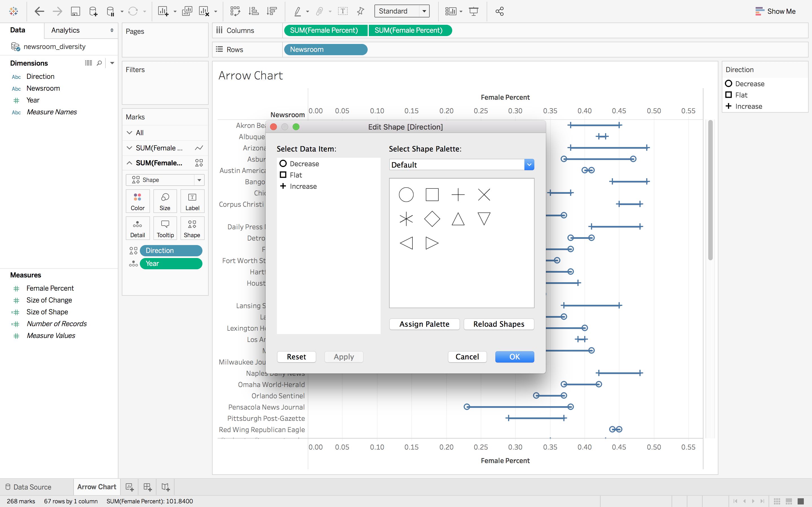Open the Color mark card
The height and width of the screenshot is (507, 812).
137,201
